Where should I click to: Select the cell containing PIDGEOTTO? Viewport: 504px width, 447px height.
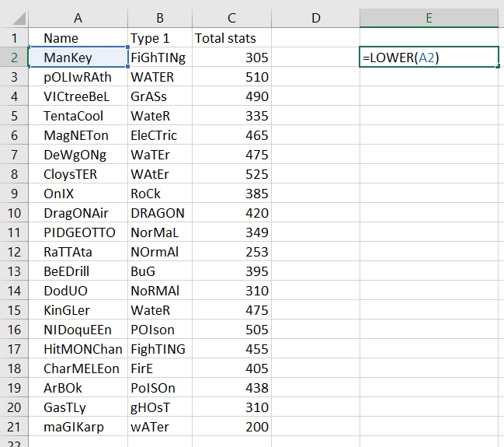pos(78,232)
